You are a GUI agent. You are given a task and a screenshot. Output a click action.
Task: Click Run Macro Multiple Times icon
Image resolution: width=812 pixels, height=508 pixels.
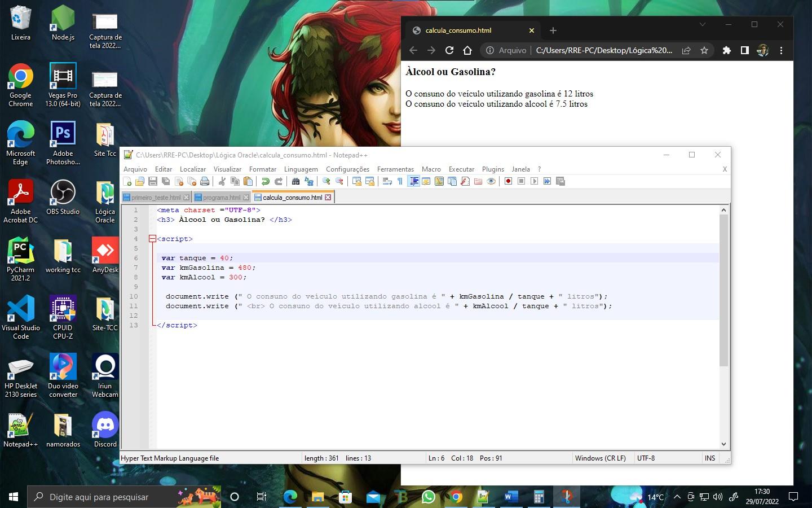[x=547, y=181]
